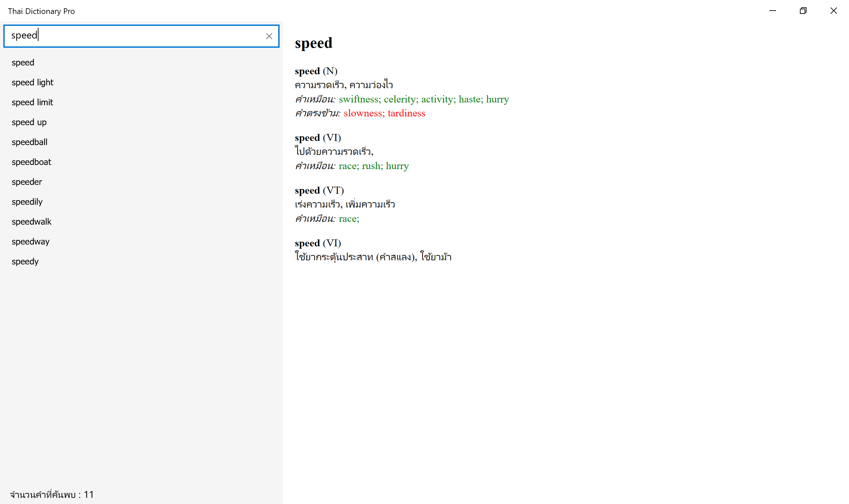
Task: Show the entry for 'speeder'
Action: click(x=27, y=182)
